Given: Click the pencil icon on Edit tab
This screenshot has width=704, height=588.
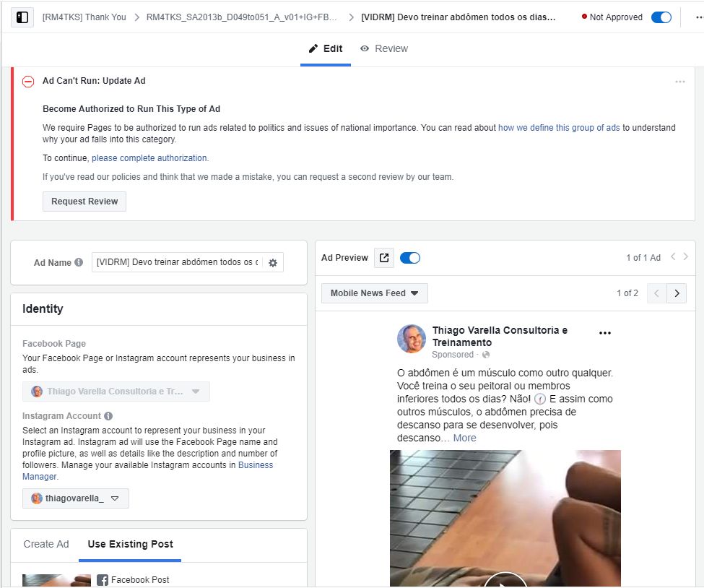Looking at the screenshot, I should click(x=313, y=48).
